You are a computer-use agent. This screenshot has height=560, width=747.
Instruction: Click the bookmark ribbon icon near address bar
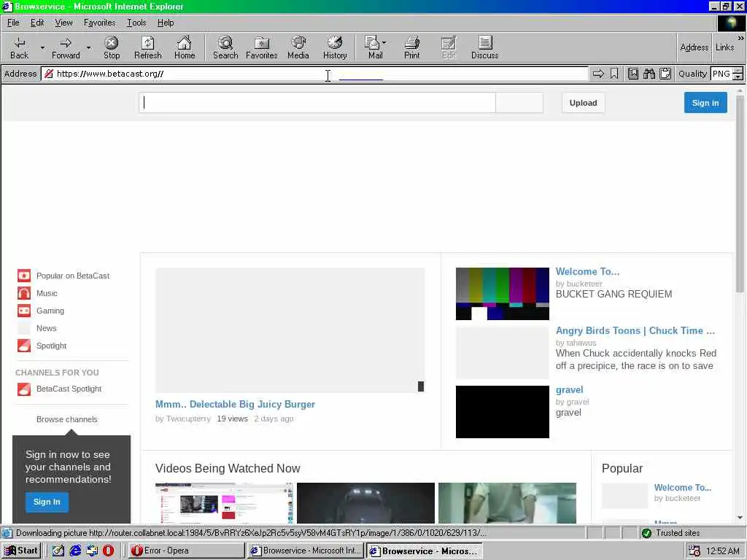614,74
